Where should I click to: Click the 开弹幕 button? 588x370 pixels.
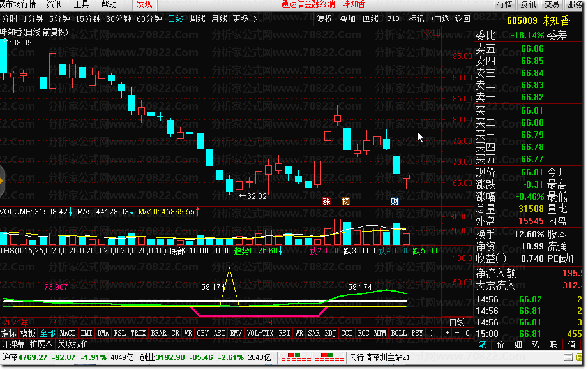[13, 344]
